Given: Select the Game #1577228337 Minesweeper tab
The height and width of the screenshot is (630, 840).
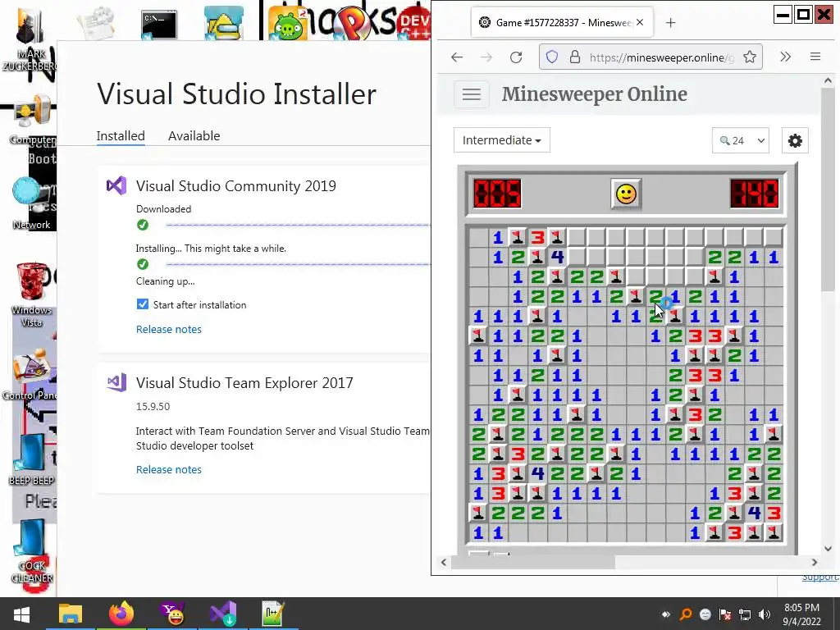Looking at the screenshot, I should (561, 22).
